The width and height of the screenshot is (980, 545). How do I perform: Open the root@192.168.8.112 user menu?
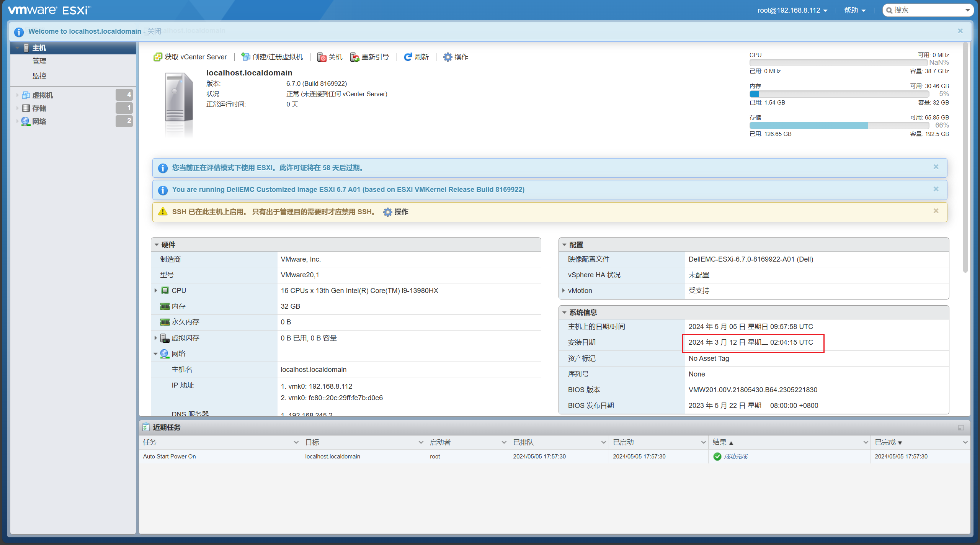point(792,10)
